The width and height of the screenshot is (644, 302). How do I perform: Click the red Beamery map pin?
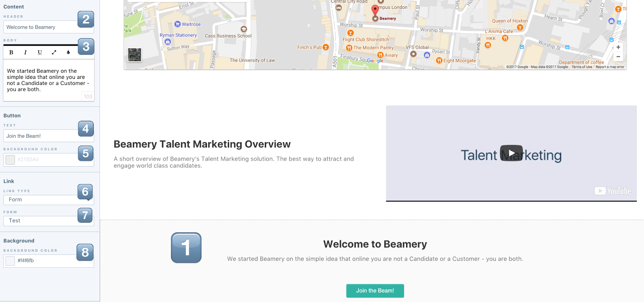pos(375,11)
